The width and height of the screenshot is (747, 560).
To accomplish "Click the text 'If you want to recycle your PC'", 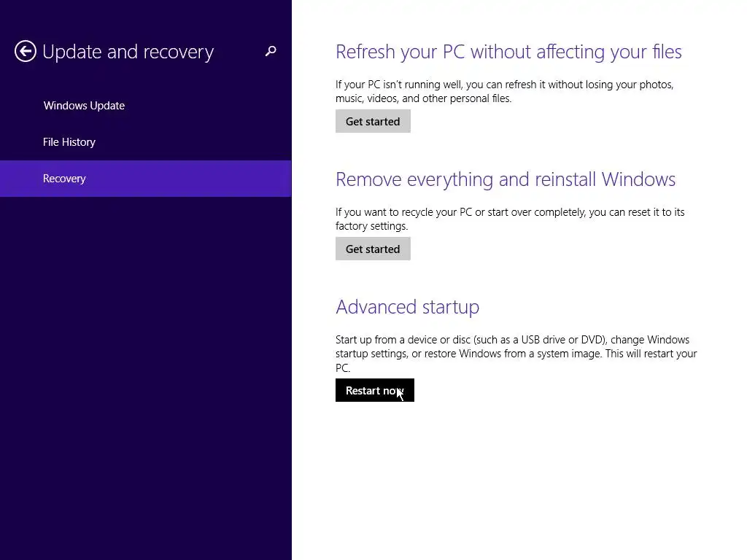I will click(403, 212).
